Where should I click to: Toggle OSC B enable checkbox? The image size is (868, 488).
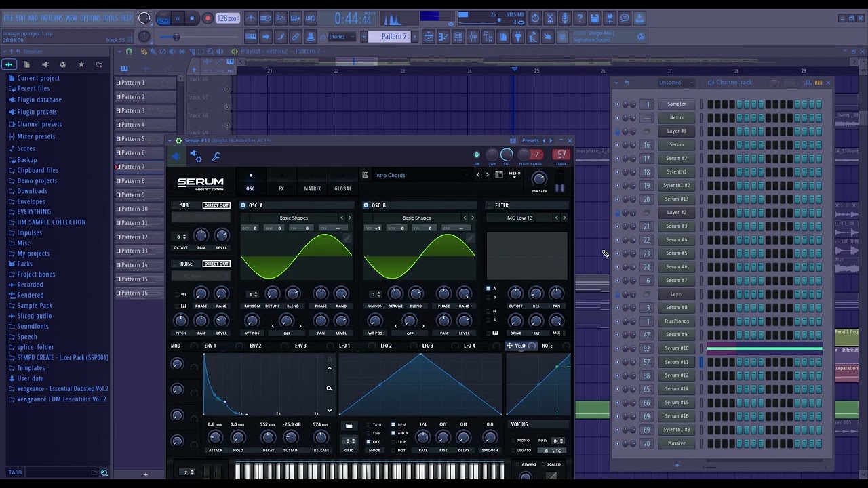[x=366, y=205]
